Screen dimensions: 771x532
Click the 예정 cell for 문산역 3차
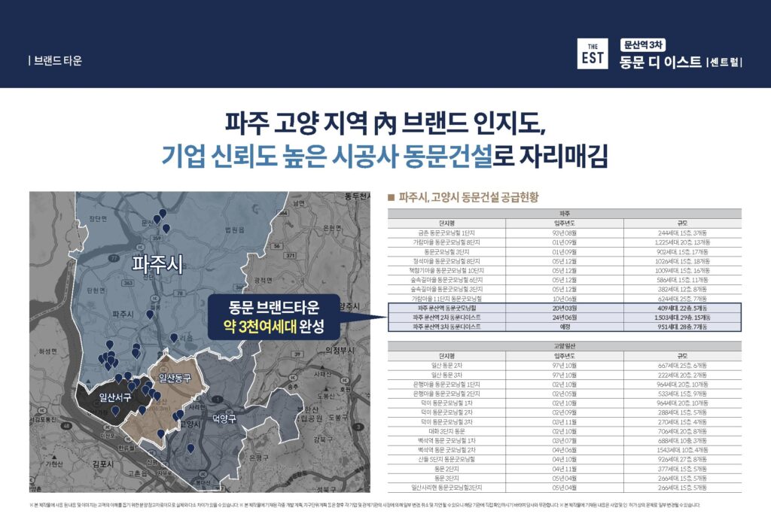point(565,327)
